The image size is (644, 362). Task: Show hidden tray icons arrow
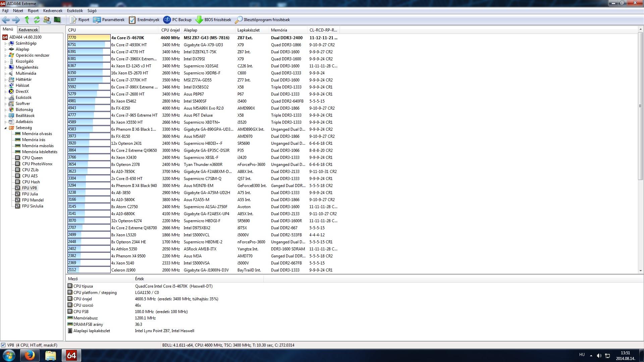point(591,356)
